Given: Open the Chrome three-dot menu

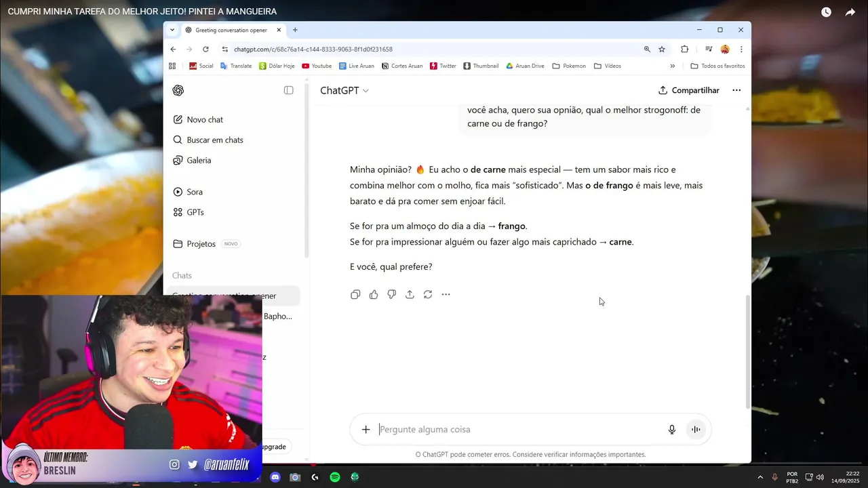Looking at the screenshot, I should click(x=741, y=49).
